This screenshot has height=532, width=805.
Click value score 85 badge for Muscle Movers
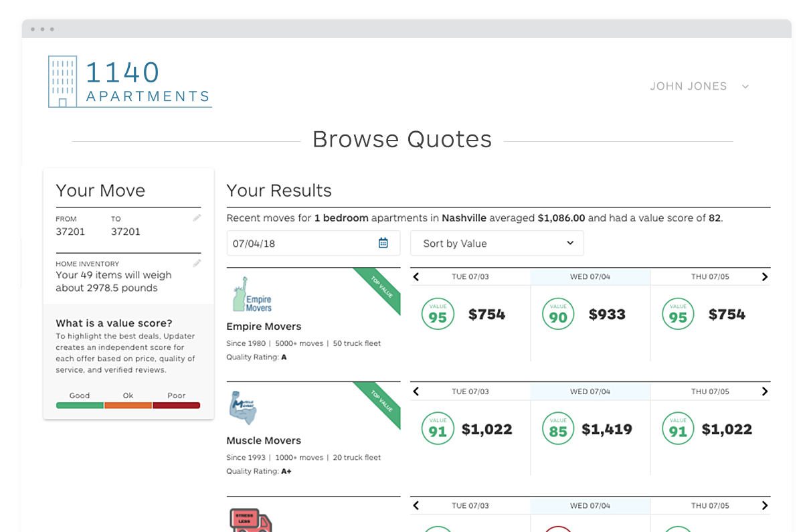[x=558, y=429]
